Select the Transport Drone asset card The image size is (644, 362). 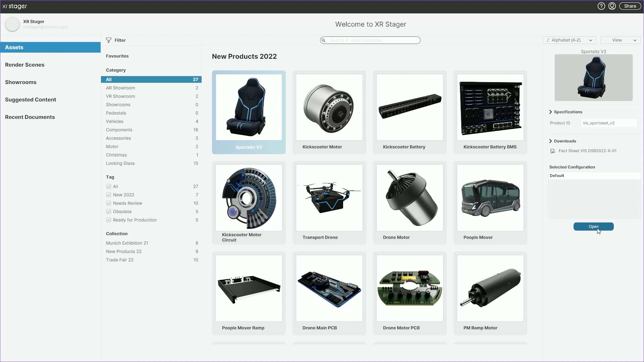329,203
